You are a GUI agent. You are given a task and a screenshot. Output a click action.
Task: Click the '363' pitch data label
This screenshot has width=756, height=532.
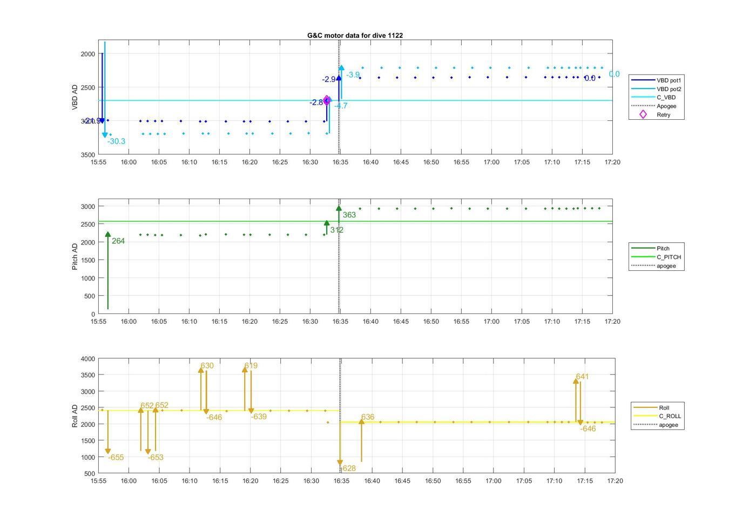tap(349, 215)
